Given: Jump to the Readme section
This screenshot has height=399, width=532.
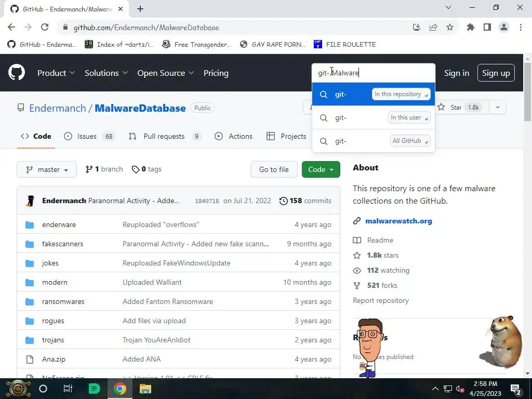Looking at the screenshot, I should (373, 240).
